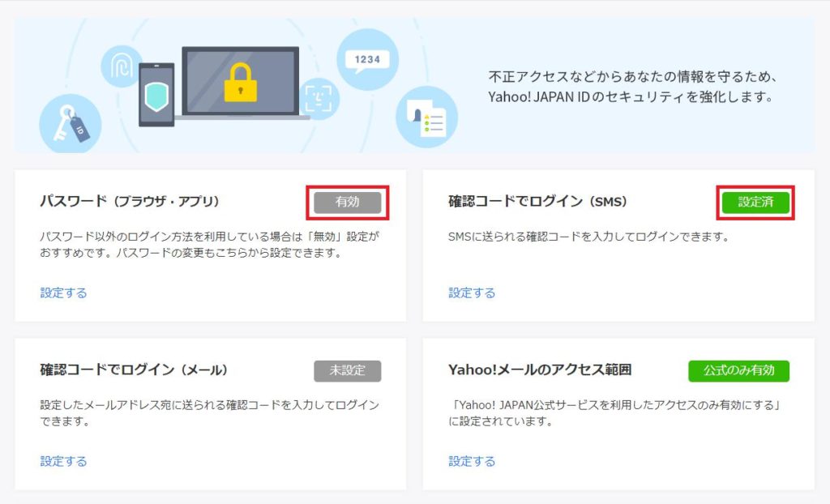Viewport: 830px width, 504px height.
Task: Click the face recognition icon
Action: (x=319, y=99)
